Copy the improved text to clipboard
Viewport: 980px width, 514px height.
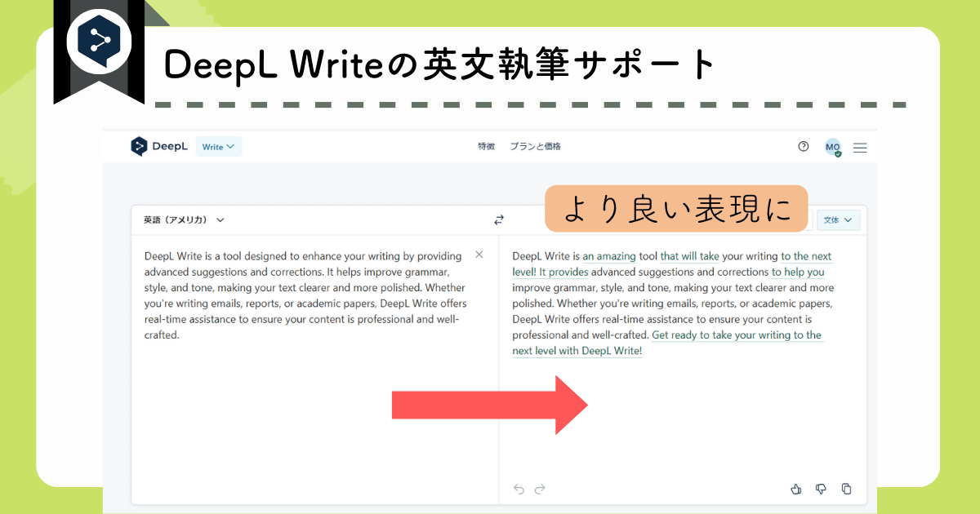click(x=846, y=490)
